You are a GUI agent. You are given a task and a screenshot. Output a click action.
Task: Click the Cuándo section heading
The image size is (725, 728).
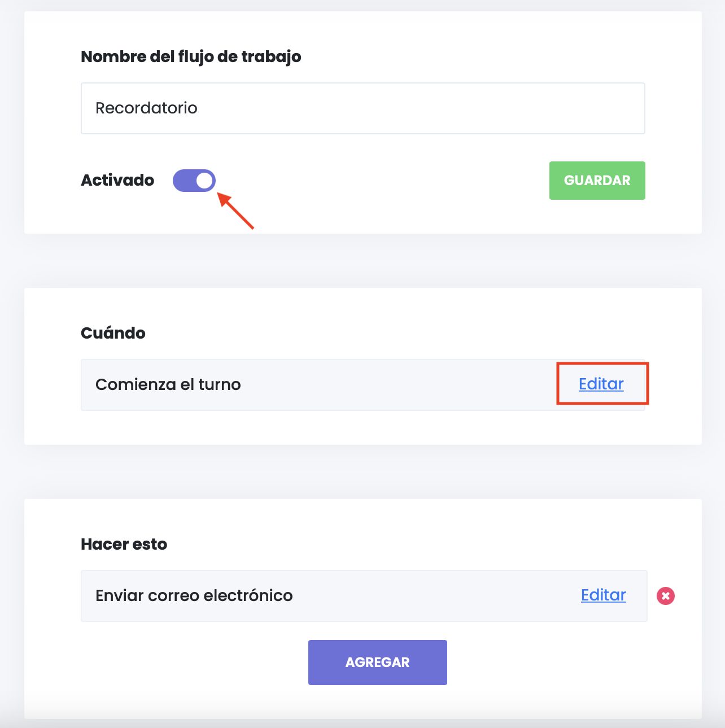113,333
